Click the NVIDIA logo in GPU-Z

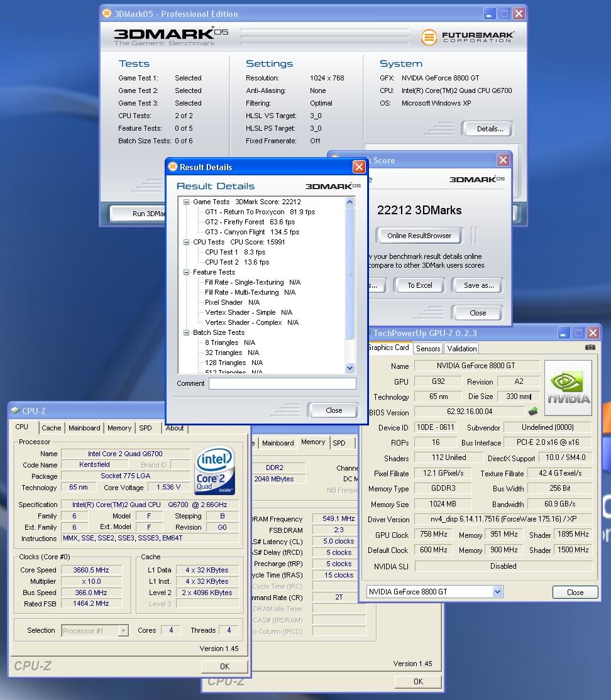click(x=568, y=388)
